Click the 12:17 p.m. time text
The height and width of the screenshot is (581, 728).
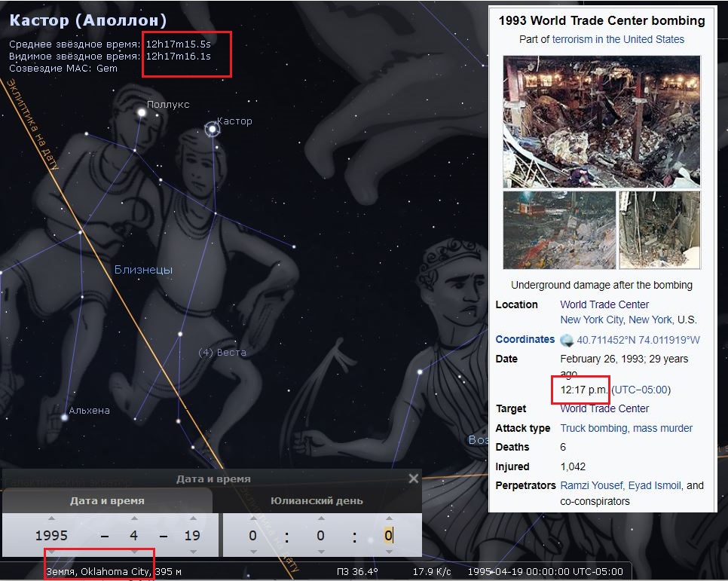point(583,390)
